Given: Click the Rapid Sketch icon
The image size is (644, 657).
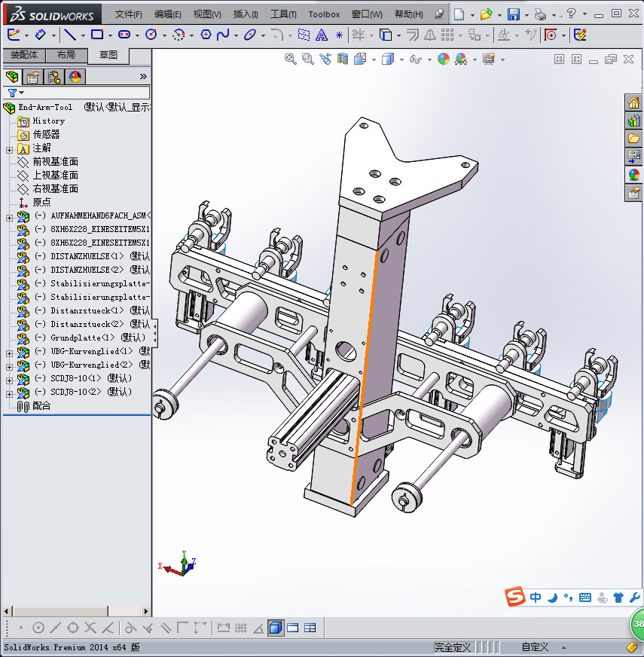Looking at the screenshot, I should pyautogui.click(x=580, y=35).
